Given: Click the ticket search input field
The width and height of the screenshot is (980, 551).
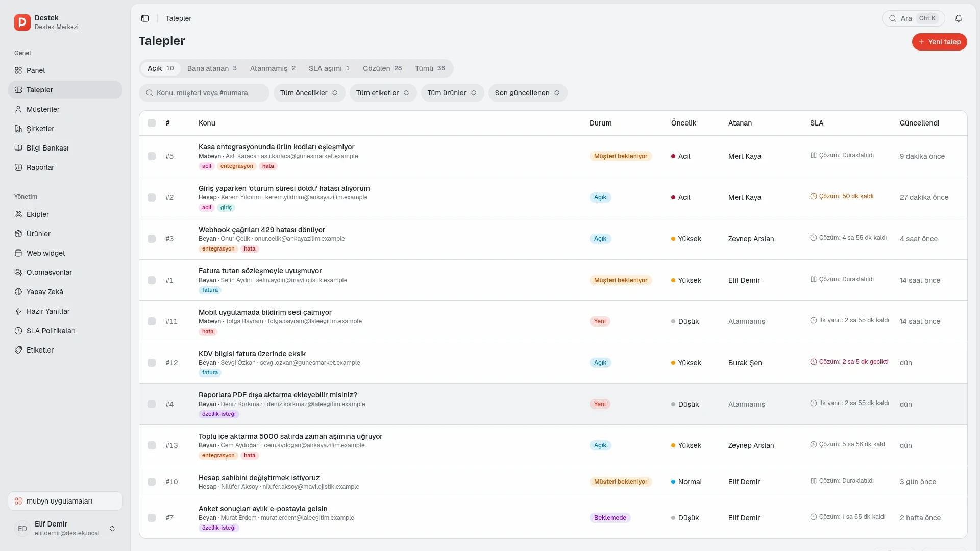Looking at the screenshot, I should tap(204, 93).
